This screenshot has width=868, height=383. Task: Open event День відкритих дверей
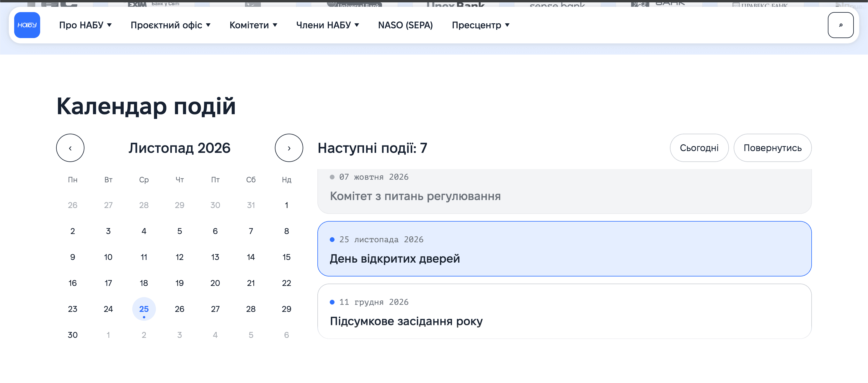click(x=564, y=249)
